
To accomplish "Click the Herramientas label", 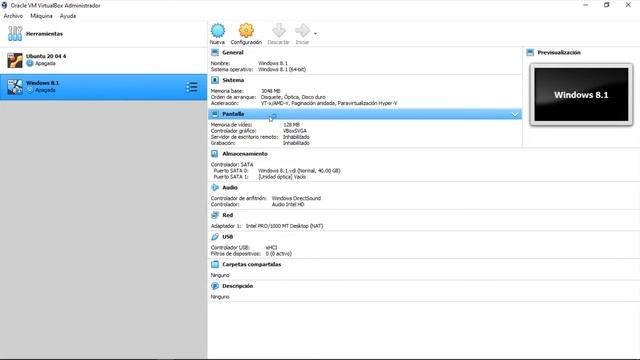I will tap(44, 34).
